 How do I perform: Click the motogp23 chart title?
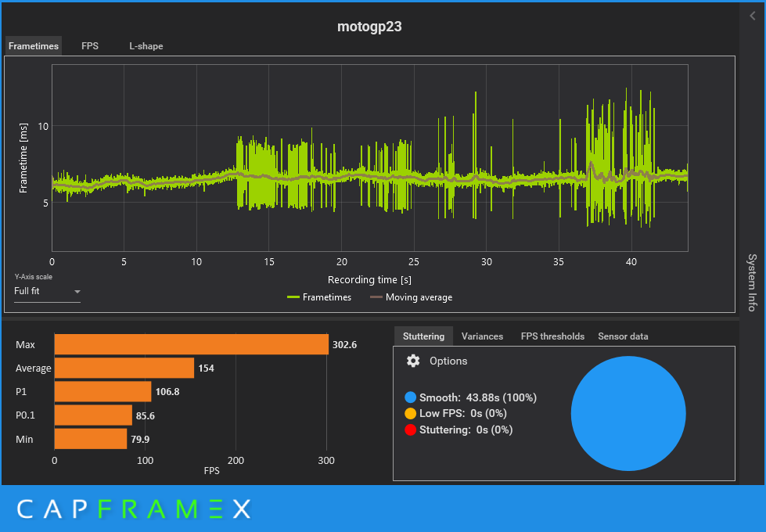point(369,27)
